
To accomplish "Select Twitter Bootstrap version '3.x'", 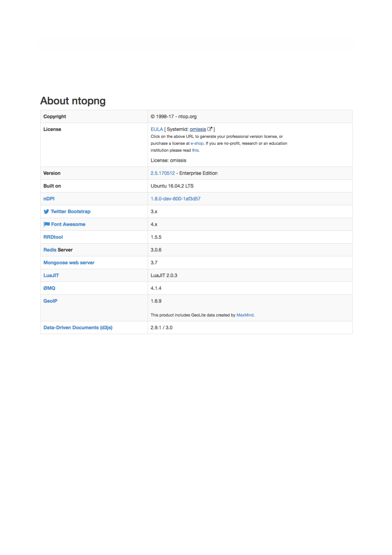I will click(x=154, y=212).
